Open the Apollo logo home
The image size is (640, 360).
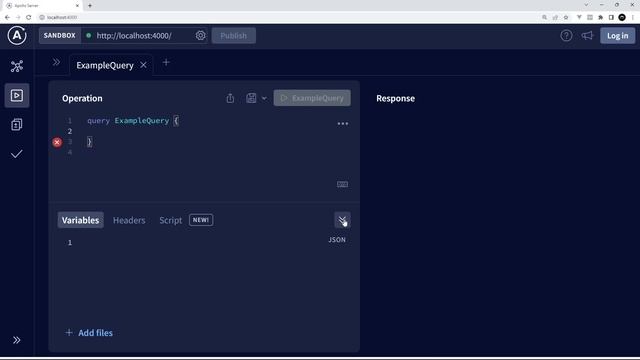point(17,36)
